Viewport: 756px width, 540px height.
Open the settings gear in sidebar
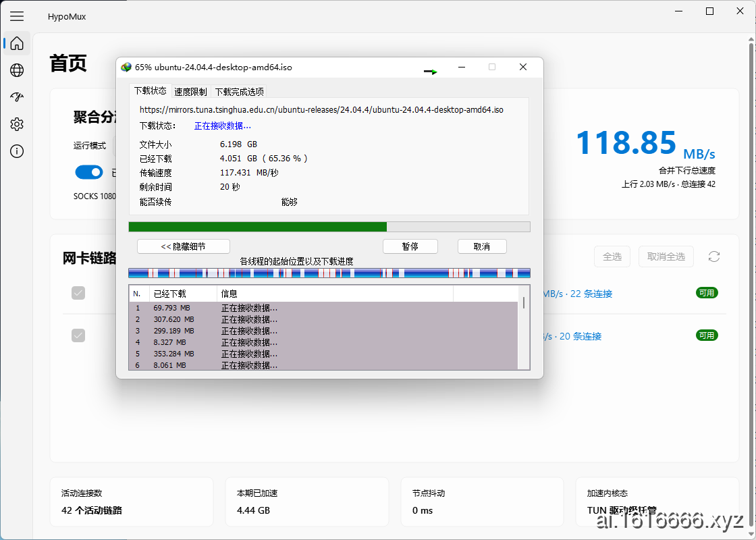[17, 124]
